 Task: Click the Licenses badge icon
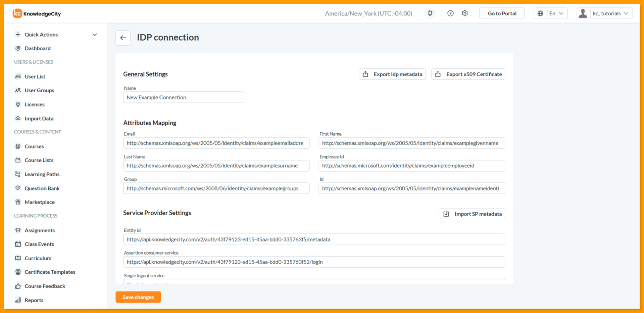18,104
